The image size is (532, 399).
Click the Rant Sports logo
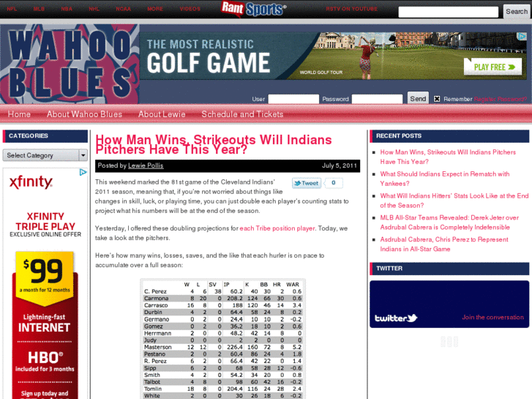click(253, 9)
